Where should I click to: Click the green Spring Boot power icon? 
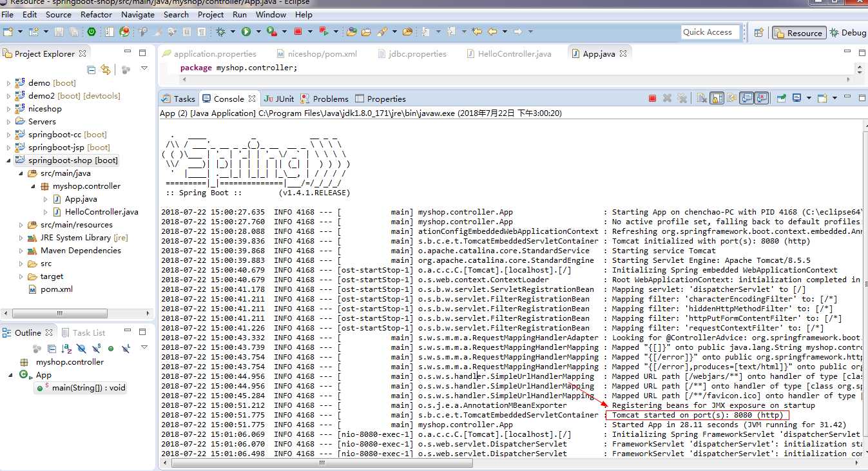pos(92,32)
